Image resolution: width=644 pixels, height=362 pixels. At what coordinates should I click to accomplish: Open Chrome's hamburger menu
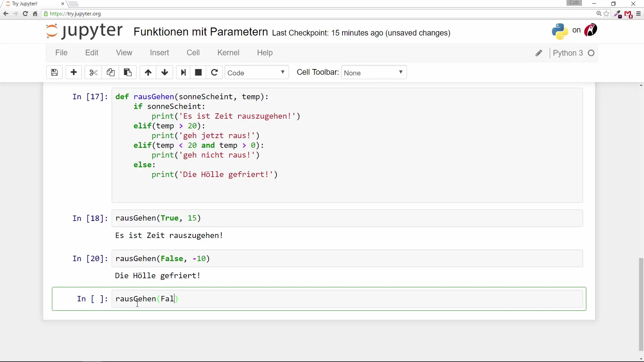pyautogui.click(x=638, y=14)
